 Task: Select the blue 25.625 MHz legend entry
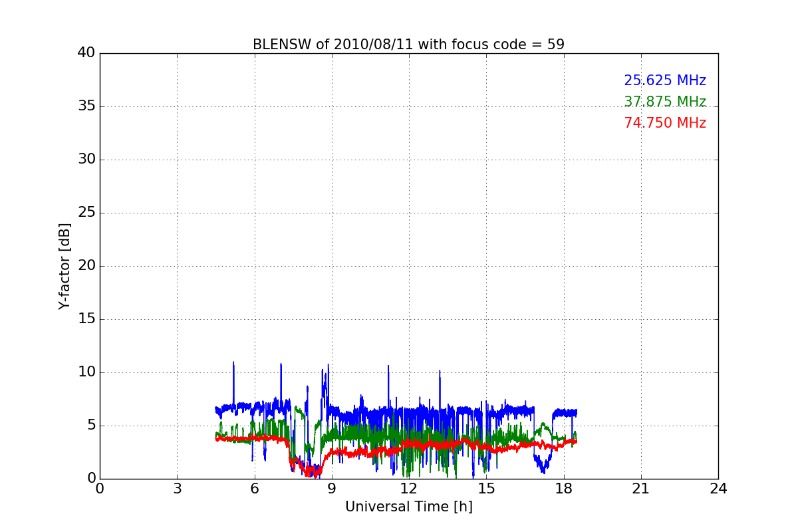(x=664, y=80)
